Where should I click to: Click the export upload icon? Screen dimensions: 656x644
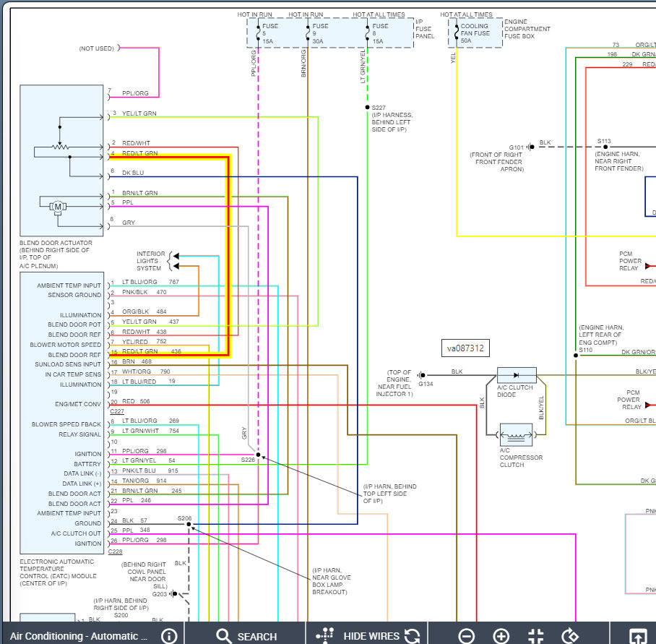(638, 636)
